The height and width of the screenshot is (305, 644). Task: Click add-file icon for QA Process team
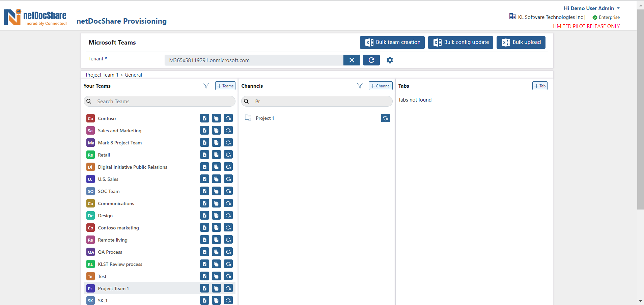click(204, 252)
